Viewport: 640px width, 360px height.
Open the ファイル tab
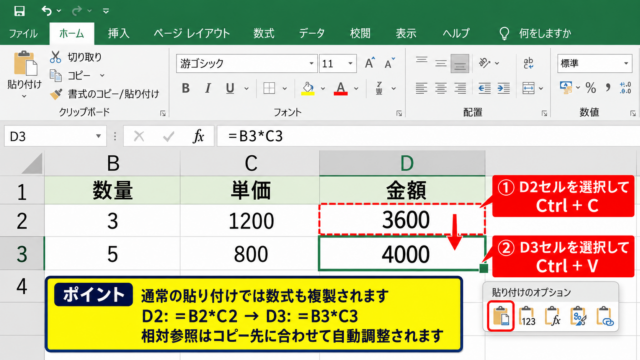click(23, 33)
